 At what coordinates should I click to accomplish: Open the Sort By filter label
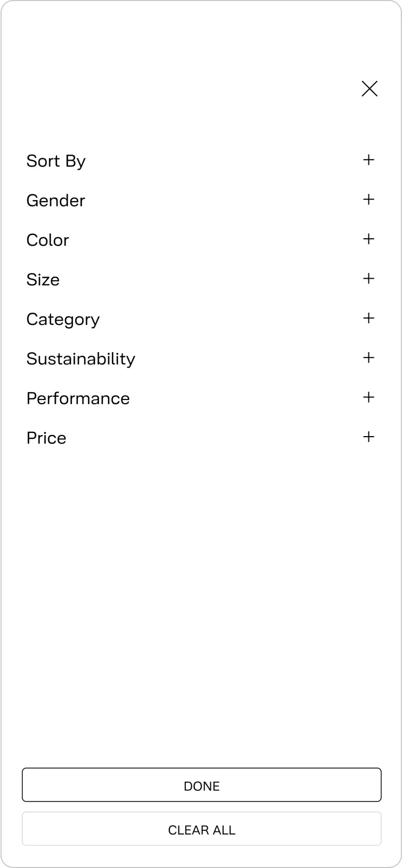(x=56, y=161)
